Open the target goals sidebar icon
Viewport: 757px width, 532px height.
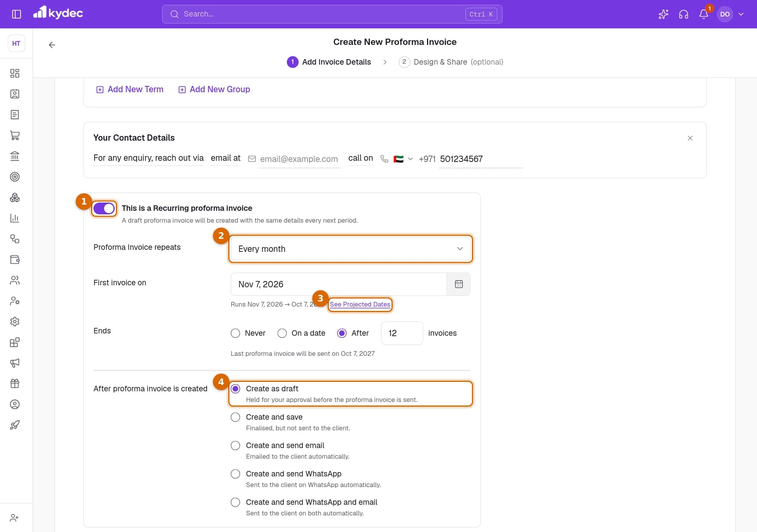(15, 177)
